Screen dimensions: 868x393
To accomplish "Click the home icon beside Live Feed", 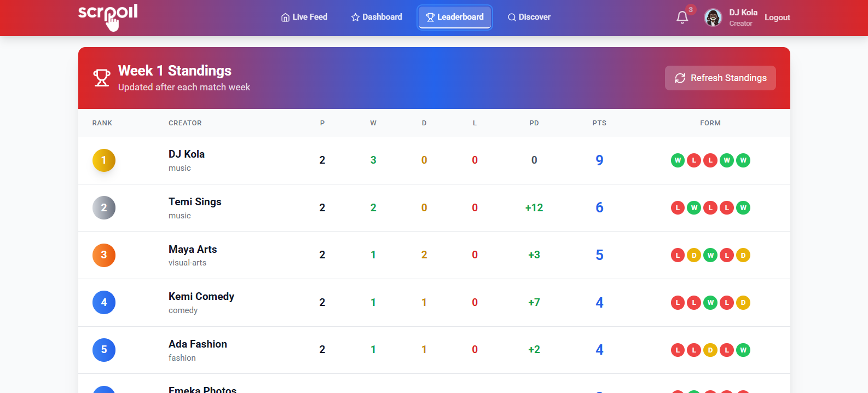I will (285, 18).
